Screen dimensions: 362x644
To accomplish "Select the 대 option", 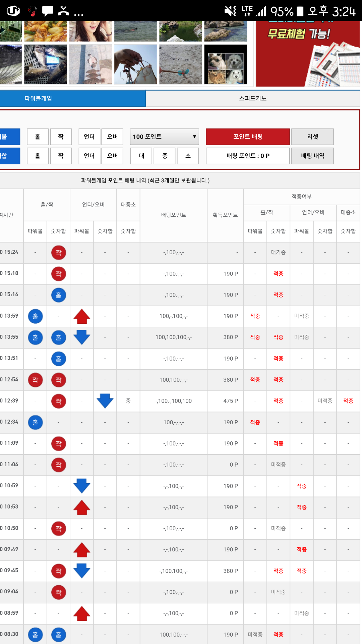I will (x=141, y=156).
